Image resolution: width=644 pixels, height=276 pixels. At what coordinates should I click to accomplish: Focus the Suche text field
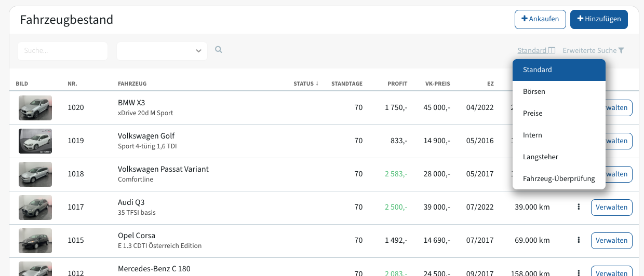pyautogui.click(x=62, y=51)
